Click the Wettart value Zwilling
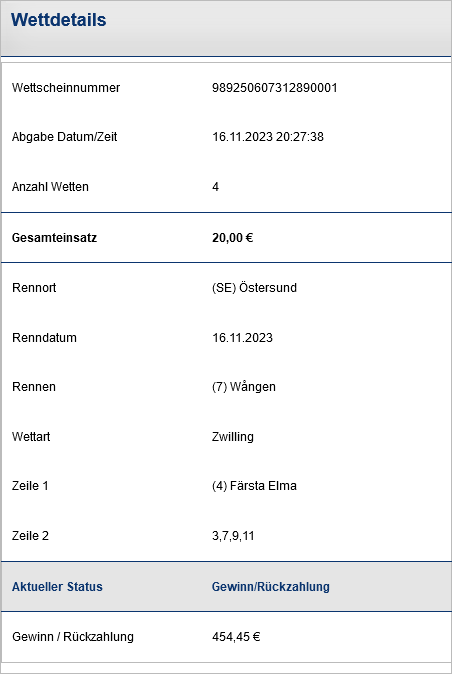The image size is (452, 674). click(x=232, y=437)
